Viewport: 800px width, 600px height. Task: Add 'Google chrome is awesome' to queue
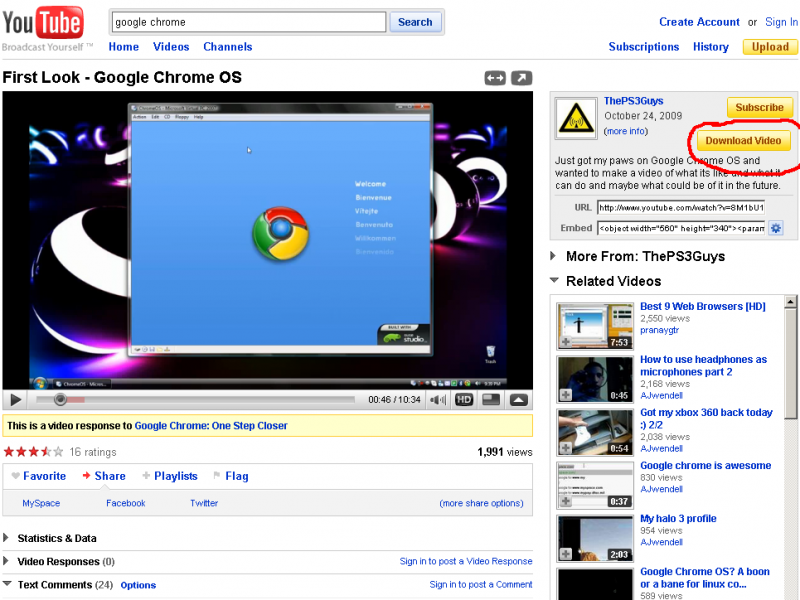tap(566, 501)
